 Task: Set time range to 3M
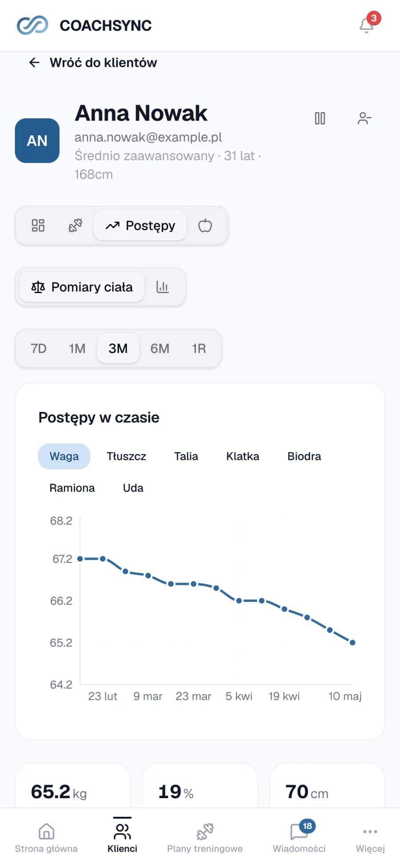coord(118,348)
